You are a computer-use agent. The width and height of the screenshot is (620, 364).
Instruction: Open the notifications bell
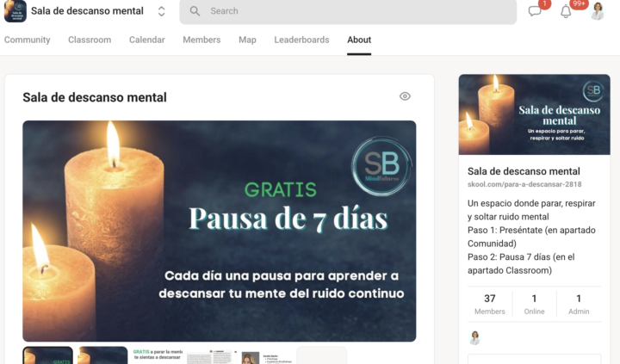566,11
